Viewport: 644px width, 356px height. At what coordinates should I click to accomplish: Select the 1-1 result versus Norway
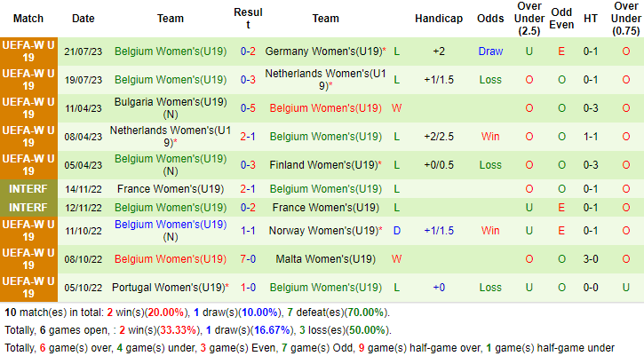(248, 231)
